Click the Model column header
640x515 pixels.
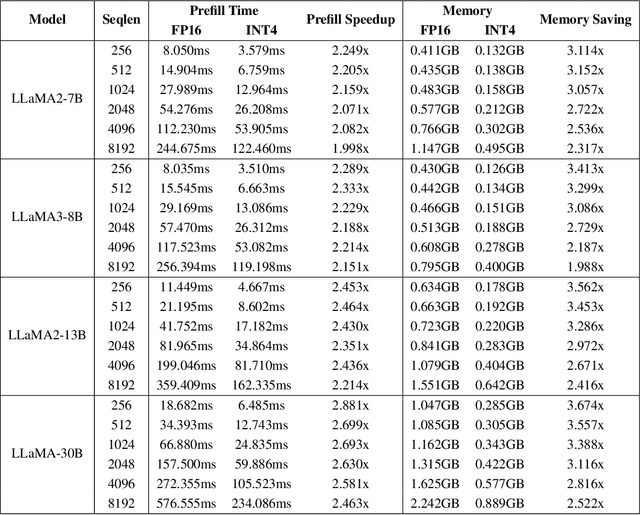tap(46, 19)
